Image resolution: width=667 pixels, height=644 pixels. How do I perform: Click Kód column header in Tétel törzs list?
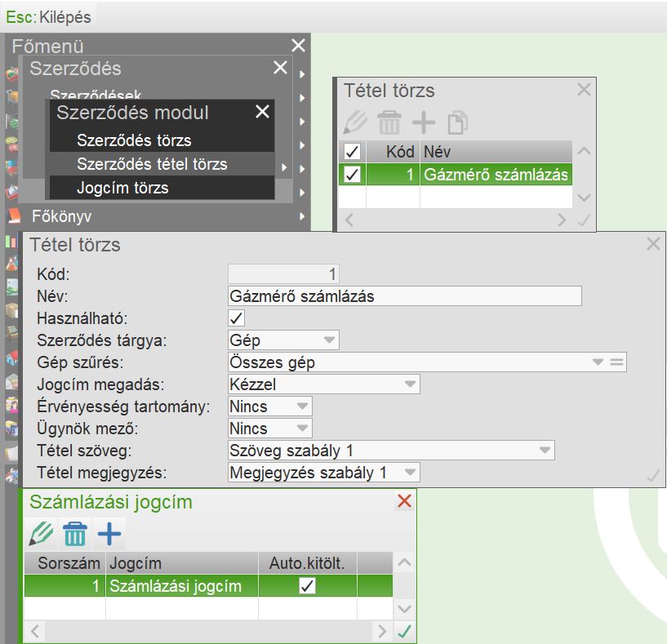(x=393, y=152)
